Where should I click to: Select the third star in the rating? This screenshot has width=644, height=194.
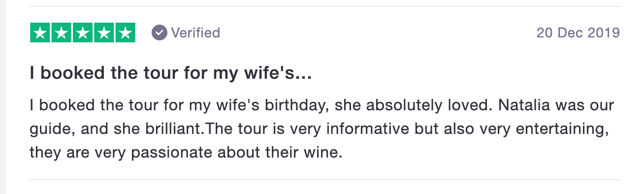click(83, 33)
